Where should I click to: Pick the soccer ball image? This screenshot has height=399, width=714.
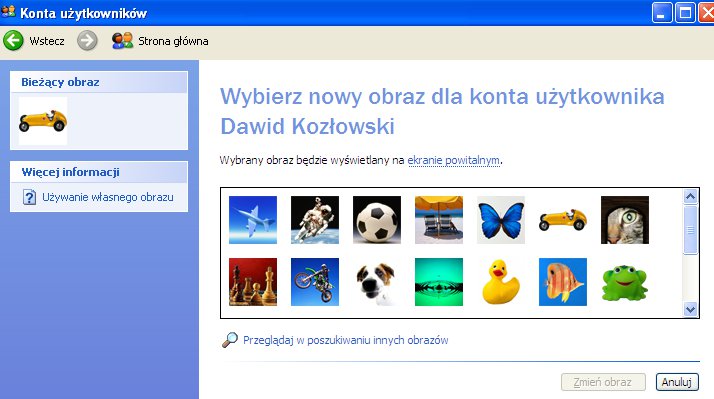pos(377,220)
